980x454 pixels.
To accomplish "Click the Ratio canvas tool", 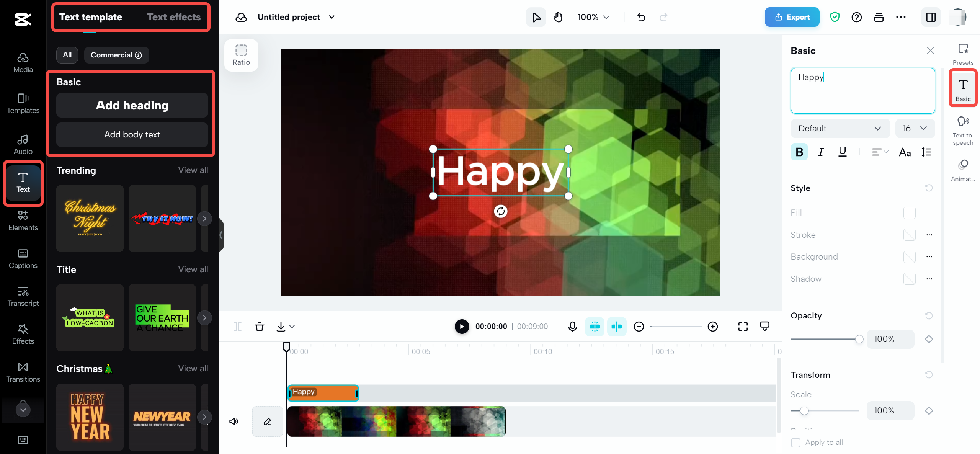I will [x=241, y=55].
